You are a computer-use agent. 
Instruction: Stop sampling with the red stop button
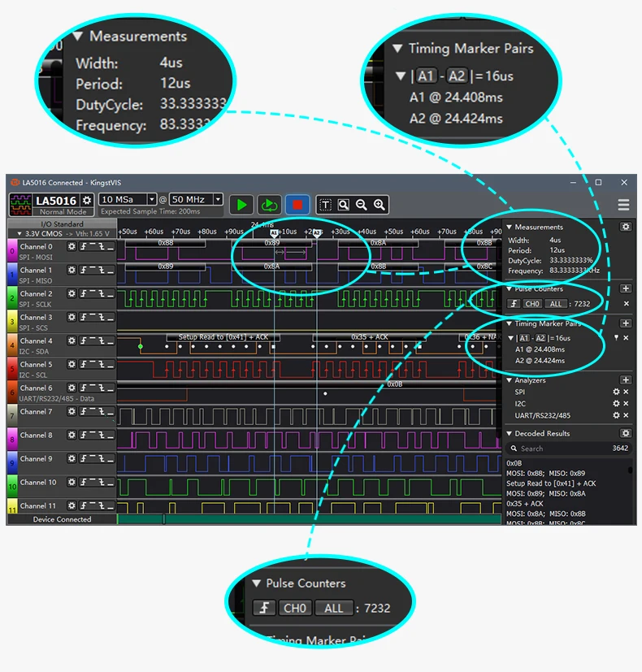point(297,205)
